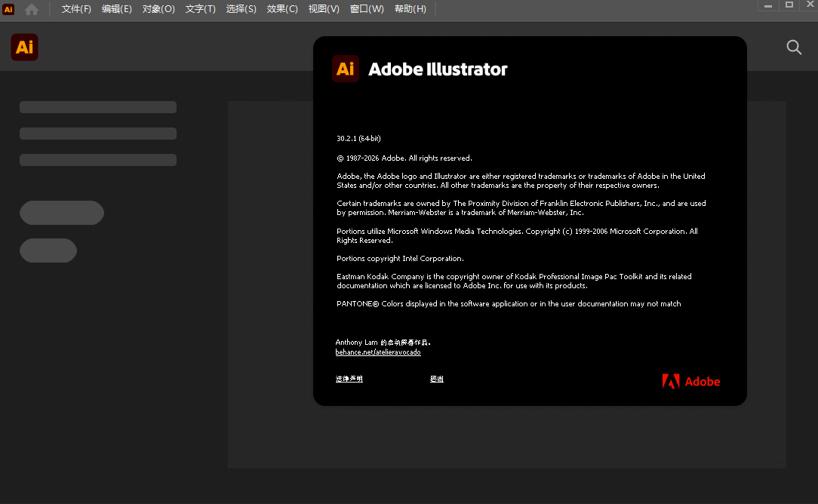The image size is (818, 504).
Task: Open the 窗口(W) Window menu
Action: click(x=367, y=10)
